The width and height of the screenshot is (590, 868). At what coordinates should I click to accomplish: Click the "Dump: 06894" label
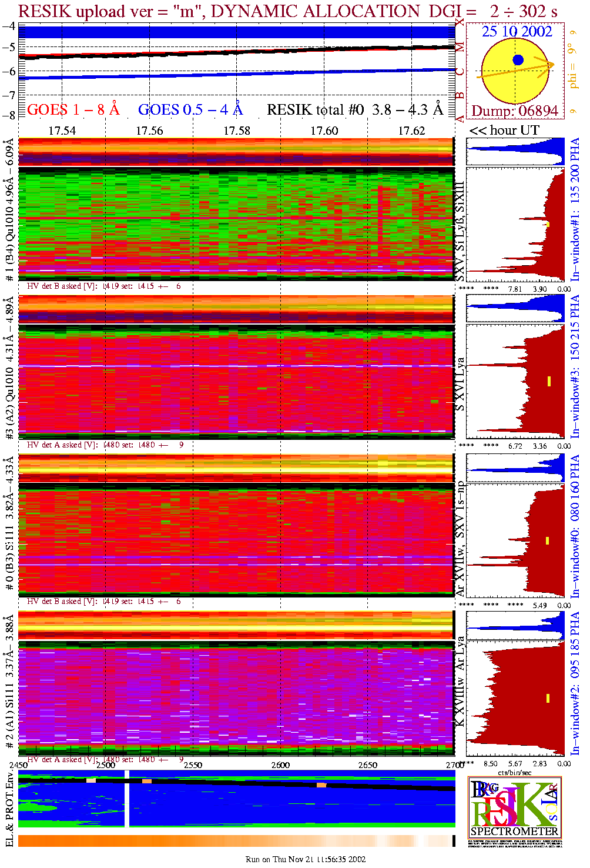click(x=514, y=111)
